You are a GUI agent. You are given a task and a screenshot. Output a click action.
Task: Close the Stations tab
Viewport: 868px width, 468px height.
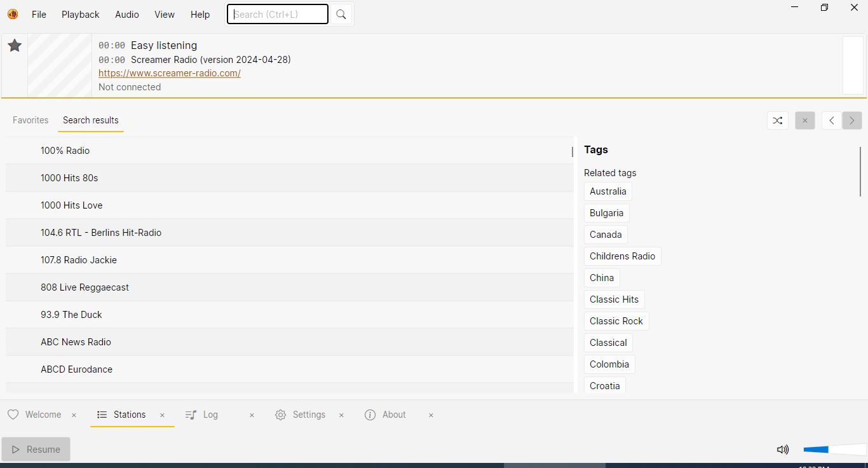pyautogui.click(x=162, y=415)
